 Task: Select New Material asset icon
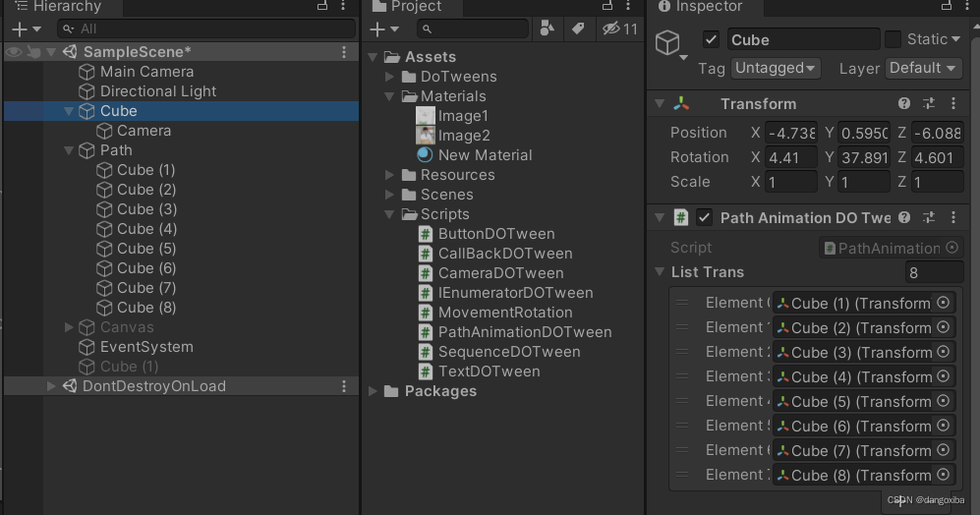425,155
